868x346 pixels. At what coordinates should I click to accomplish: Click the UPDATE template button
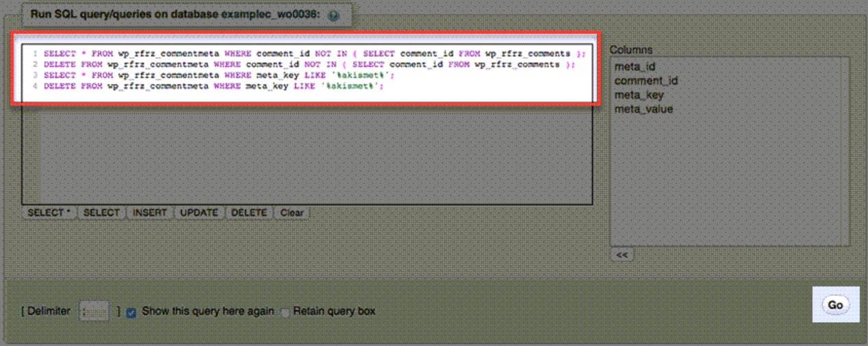click(199, 213)
